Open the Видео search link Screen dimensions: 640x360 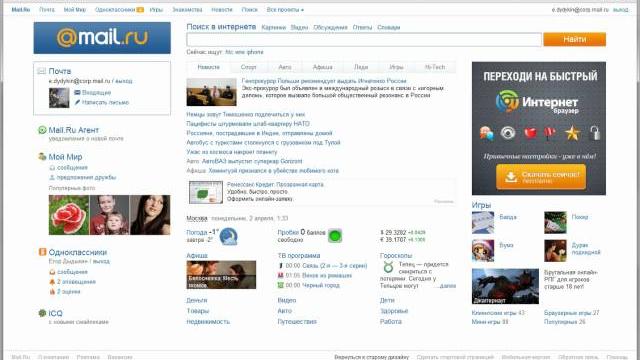(299, 27)
